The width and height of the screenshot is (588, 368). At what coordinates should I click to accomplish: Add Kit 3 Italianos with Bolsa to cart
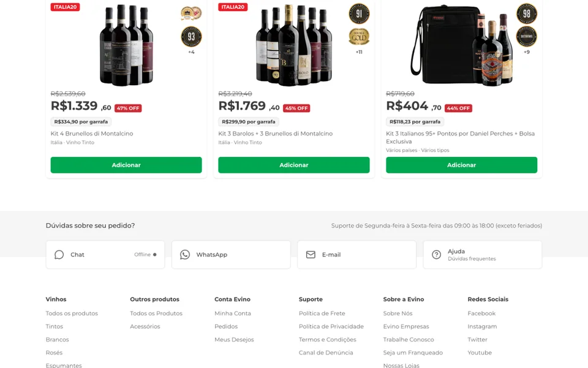tap(461, 165)
